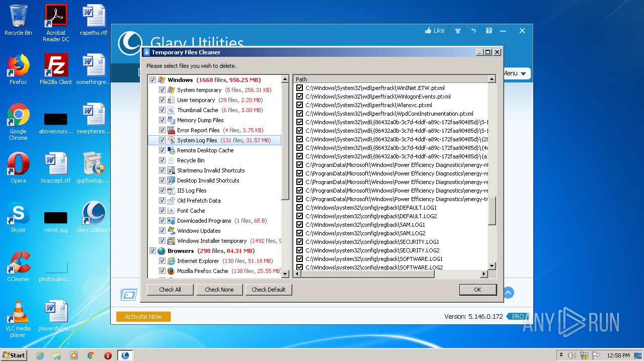Click the Remote Desktop Cache icon
The height and width of the screenshot is (362, 644).
171,150
